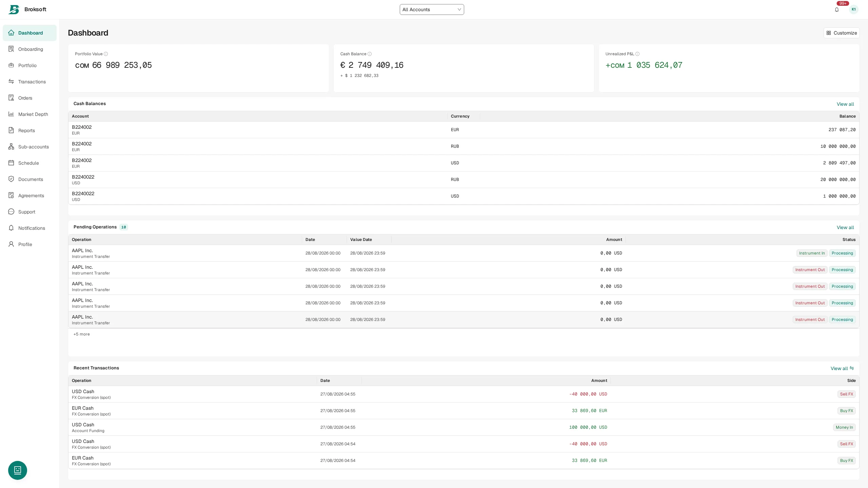The image size is (868, 488).
Task: Click the Instrument In status tag
Action: (812, 253)
